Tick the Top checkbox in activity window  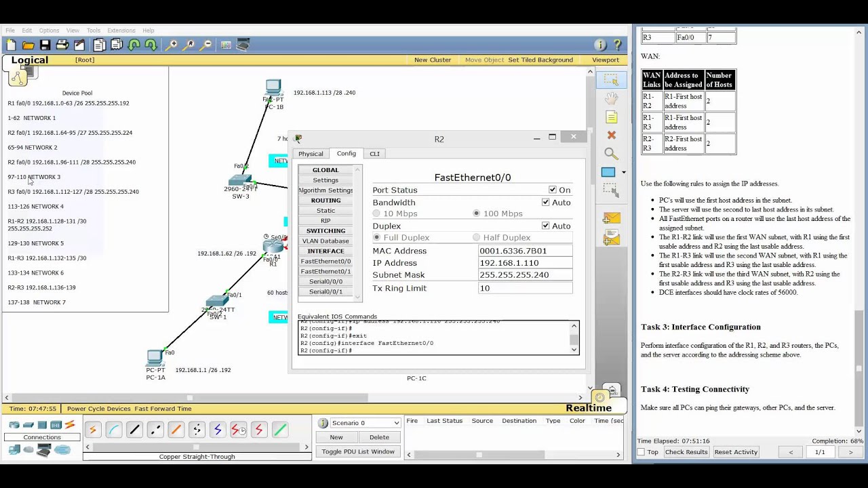tap(641, 452)
